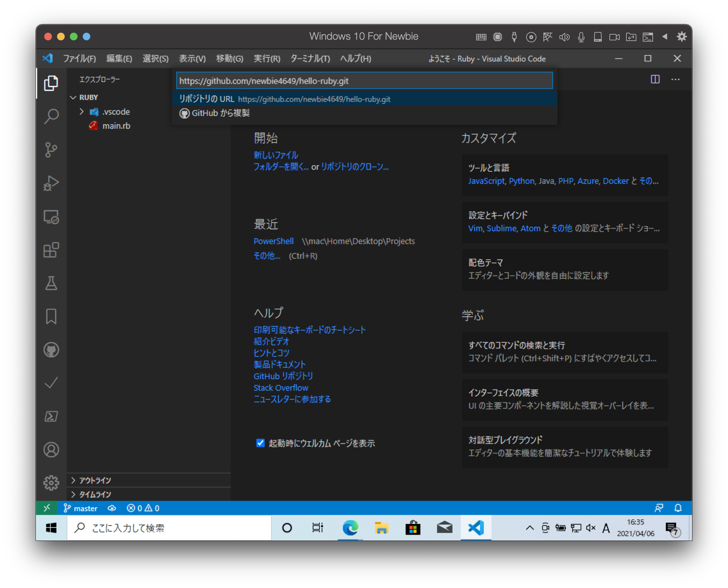The width and height of the screenshot is (728, 588).
Task: Open the Explorer view in the sidebar
Action: pyautogui.click(x=51, y=82)
